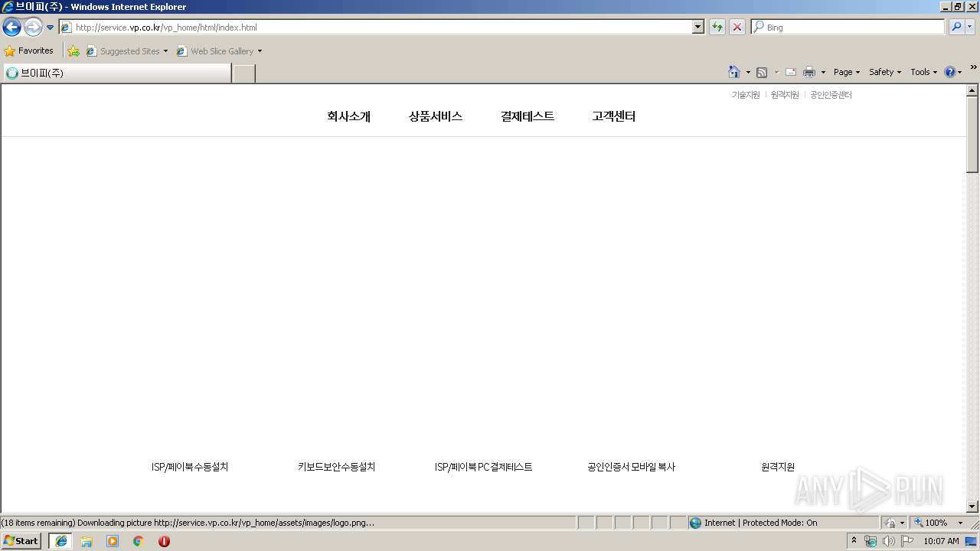
Task: Show more command bar items chevron
Action: point(973,67)
